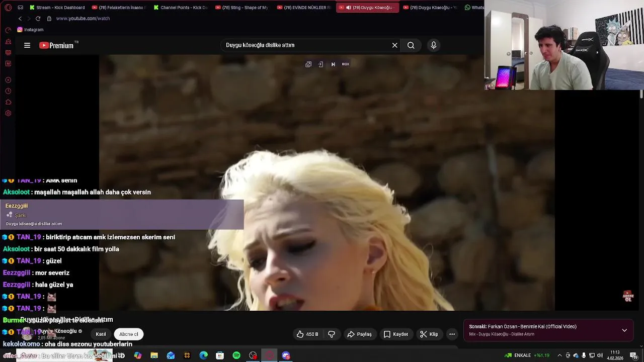Open the Paylaş share dialog
The height and width of the screenshot is (362, 644).
pos(359,334)
